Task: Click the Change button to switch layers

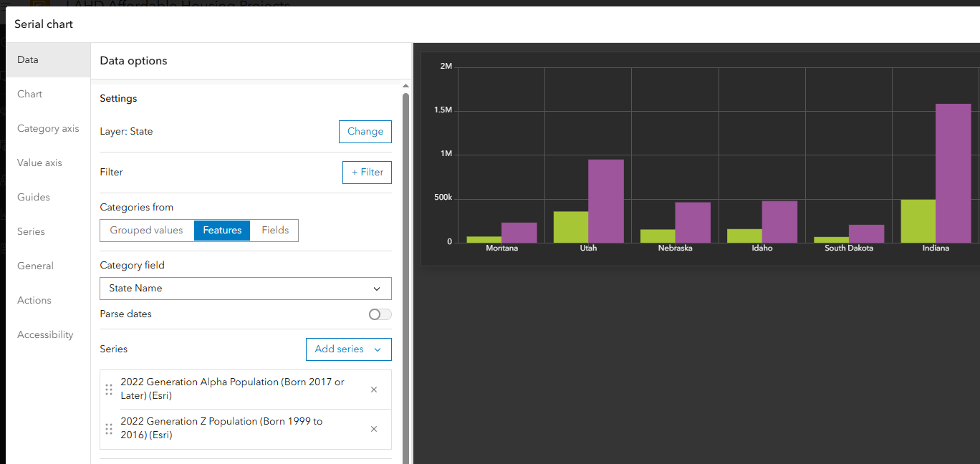Action: tap(365, 131)
